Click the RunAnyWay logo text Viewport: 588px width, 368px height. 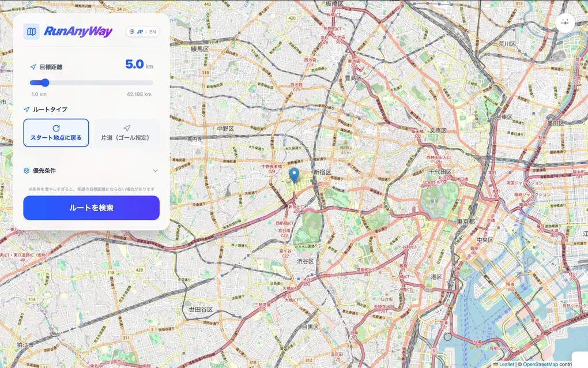[78, 32]
